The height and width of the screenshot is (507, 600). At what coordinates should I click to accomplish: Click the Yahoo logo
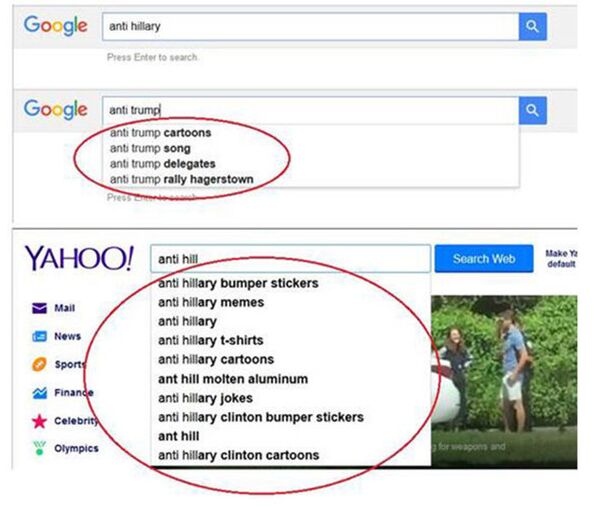pos(78,259)
